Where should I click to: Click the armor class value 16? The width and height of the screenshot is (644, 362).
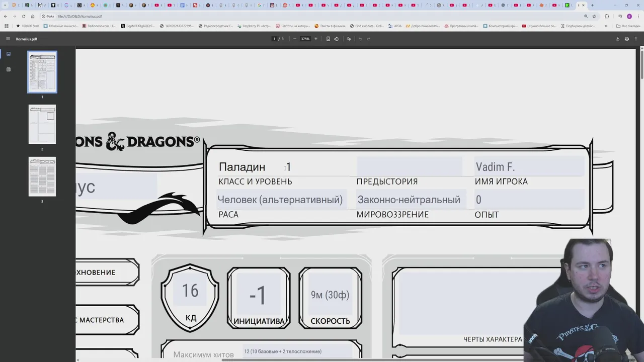(x=190, y=291)
